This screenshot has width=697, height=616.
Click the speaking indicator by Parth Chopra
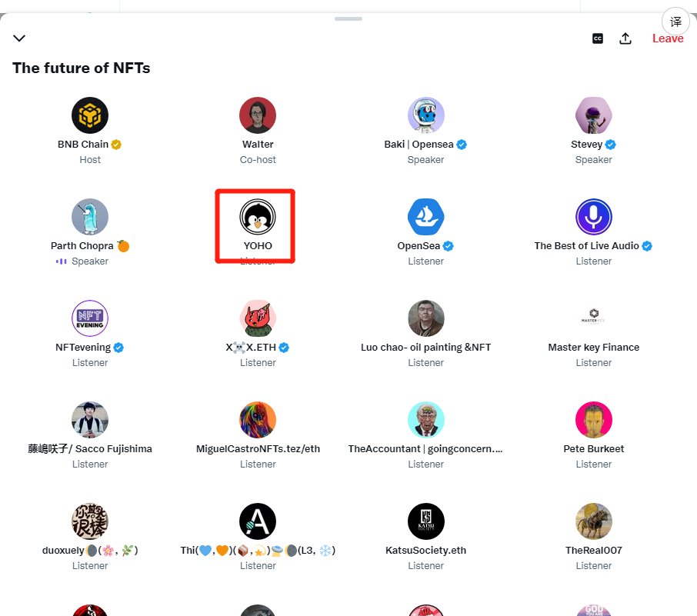tap(61, 261)
